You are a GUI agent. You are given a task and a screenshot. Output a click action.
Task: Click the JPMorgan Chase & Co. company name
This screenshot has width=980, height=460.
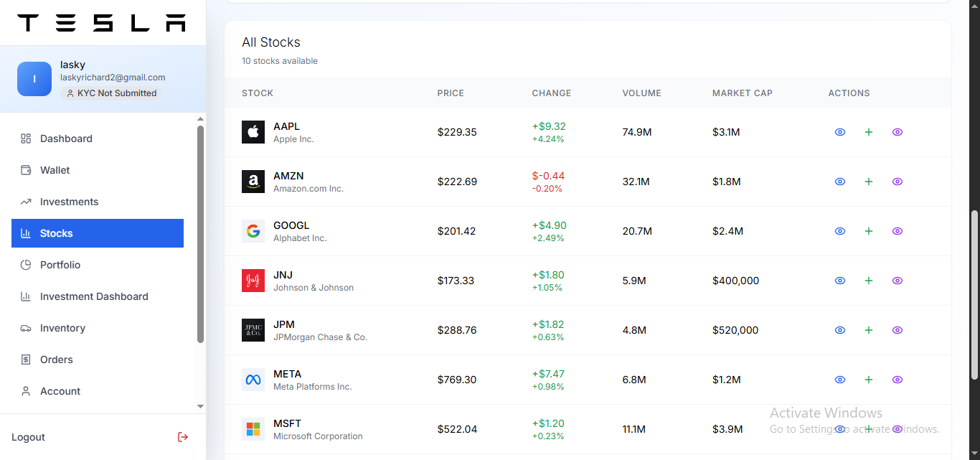320,337
